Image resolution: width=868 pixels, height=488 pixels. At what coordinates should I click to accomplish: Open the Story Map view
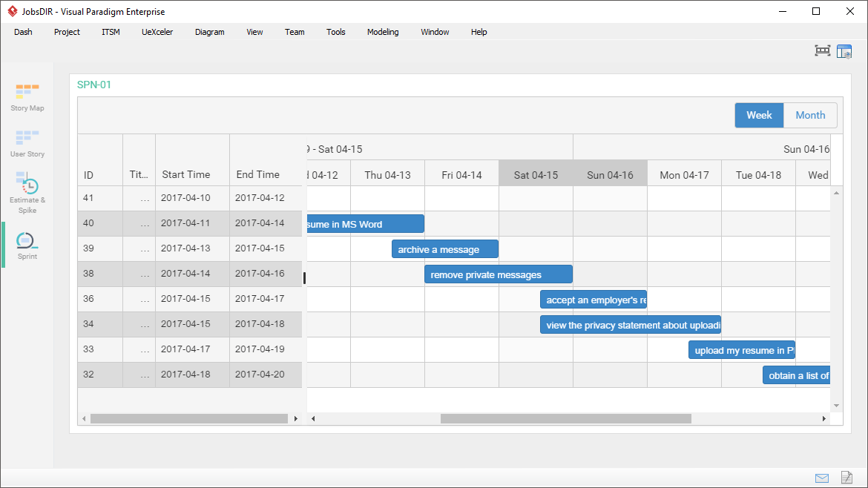point(27,97)
